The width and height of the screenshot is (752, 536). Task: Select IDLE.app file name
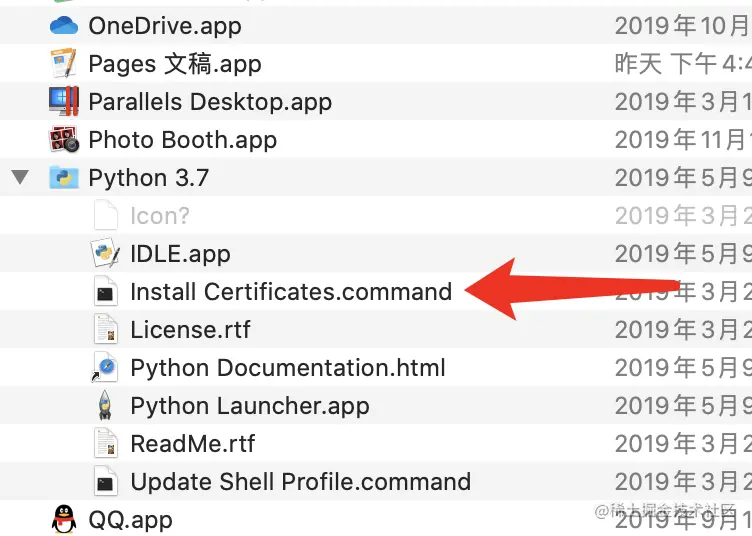click(180, 254)
